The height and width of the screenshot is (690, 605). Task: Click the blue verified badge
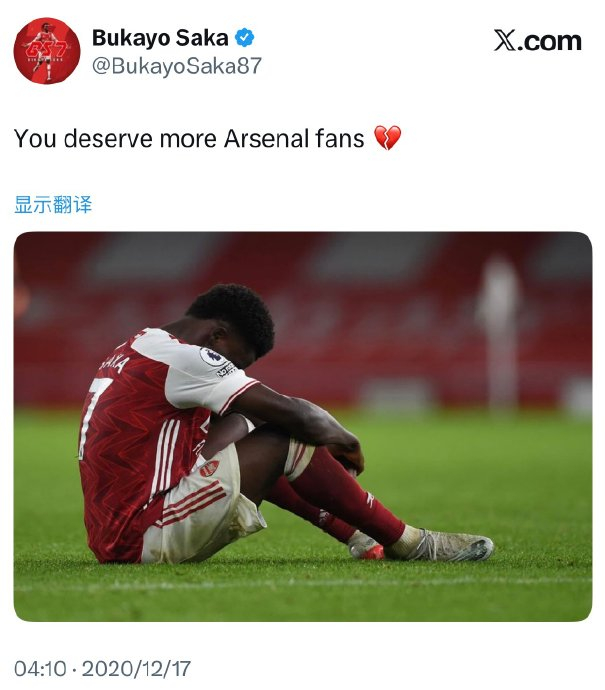(x=245, y=38)
